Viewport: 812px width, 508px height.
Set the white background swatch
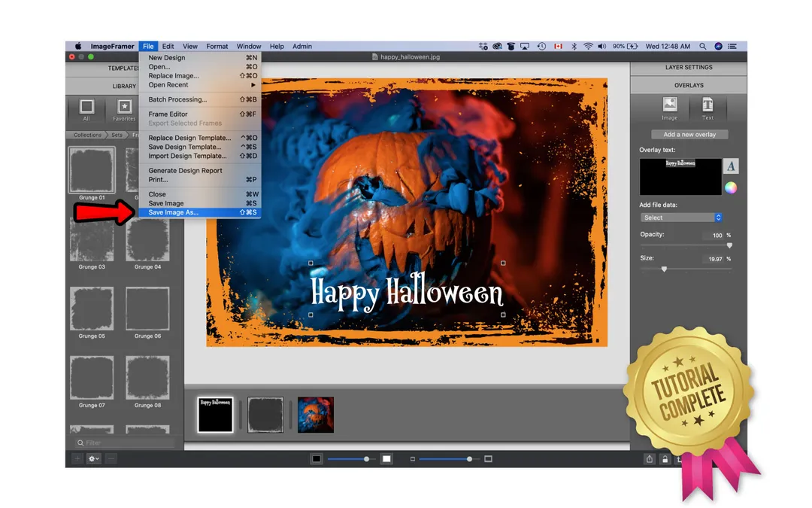click(x=386, y=459)
